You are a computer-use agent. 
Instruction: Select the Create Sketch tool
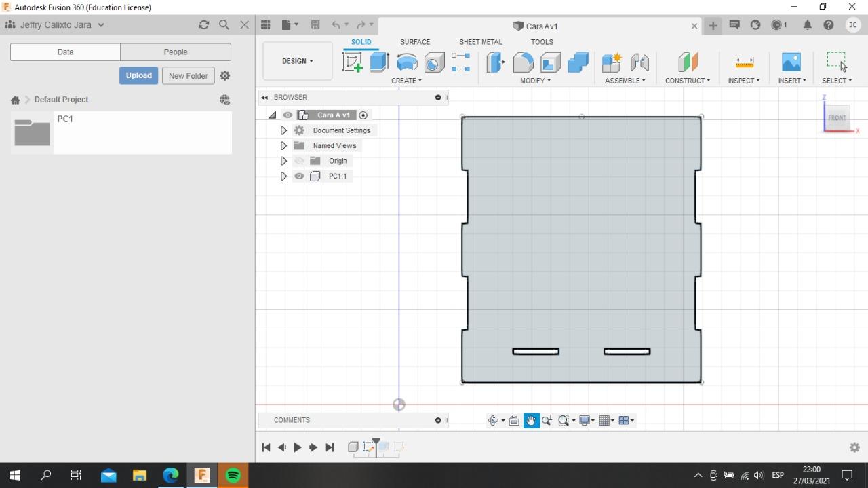coord(353,62)
